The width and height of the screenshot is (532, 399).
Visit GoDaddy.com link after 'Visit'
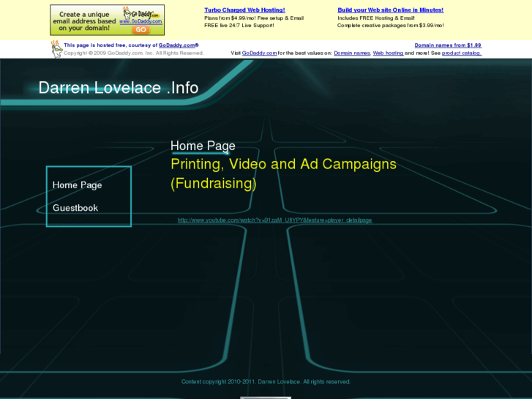click(x=259, y=53)
